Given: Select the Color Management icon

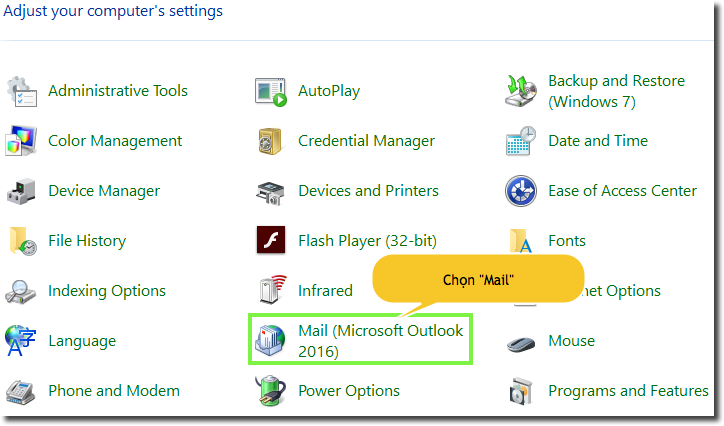Looking at the screenshot, I should point(22,141).
